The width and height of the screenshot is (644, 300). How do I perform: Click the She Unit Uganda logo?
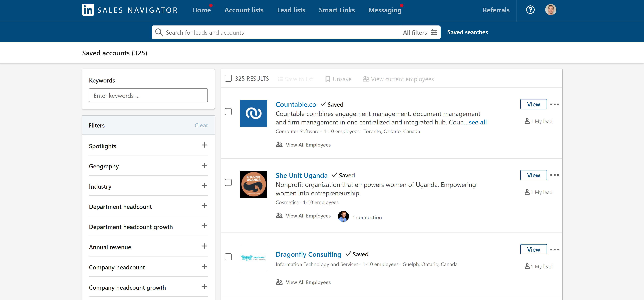click(x=253, y=184)
